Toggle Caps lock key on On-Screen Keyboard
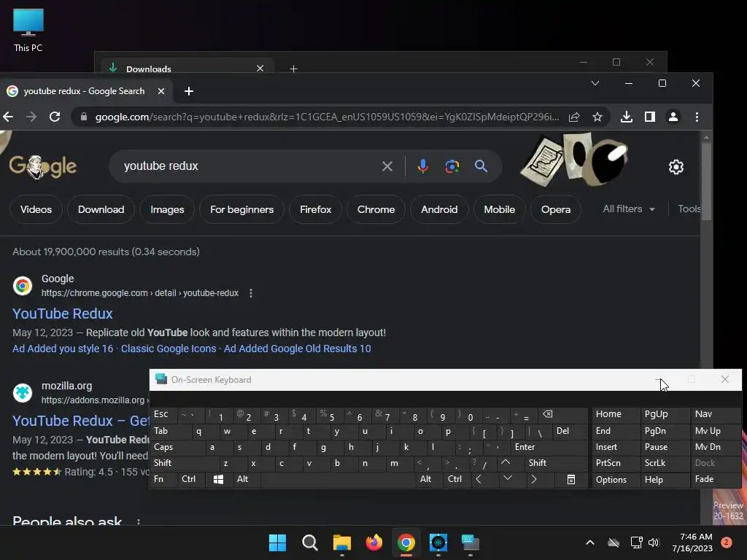 point(178,447)
